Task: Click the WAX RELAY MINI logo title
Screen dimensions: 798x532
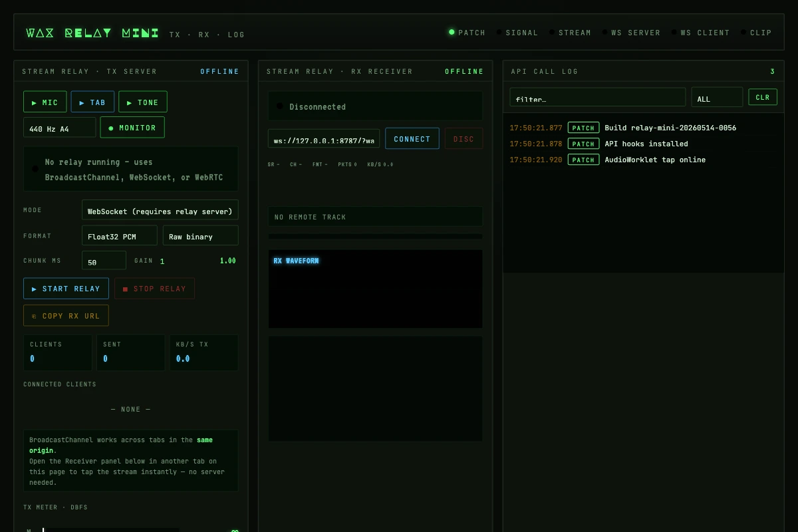Action: (92, 33)
